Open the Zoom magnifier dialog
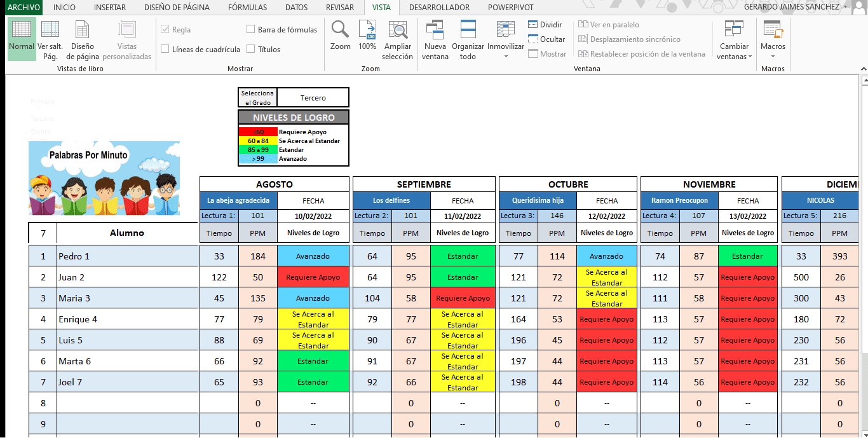 click(x=340, y=36)
